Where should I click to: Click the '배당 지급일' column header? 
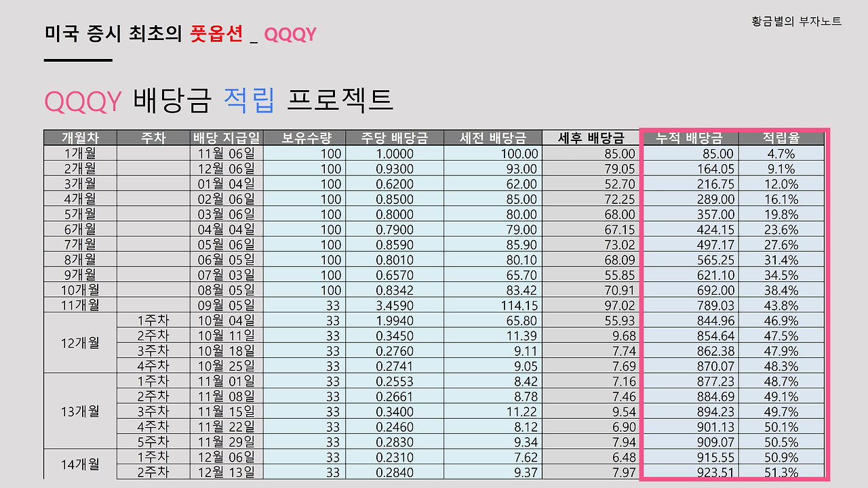(x=226, y=138)
